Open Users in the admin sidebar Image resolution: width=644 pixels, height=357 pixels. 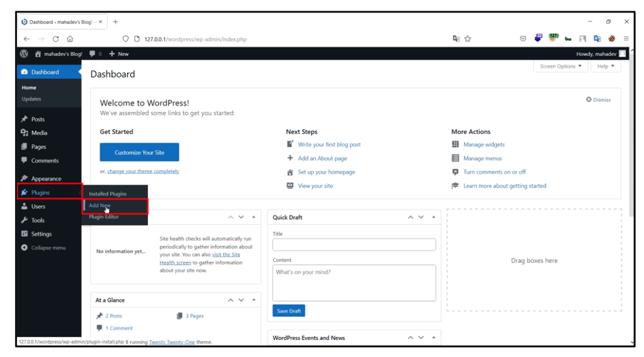[x=38, y=207]
